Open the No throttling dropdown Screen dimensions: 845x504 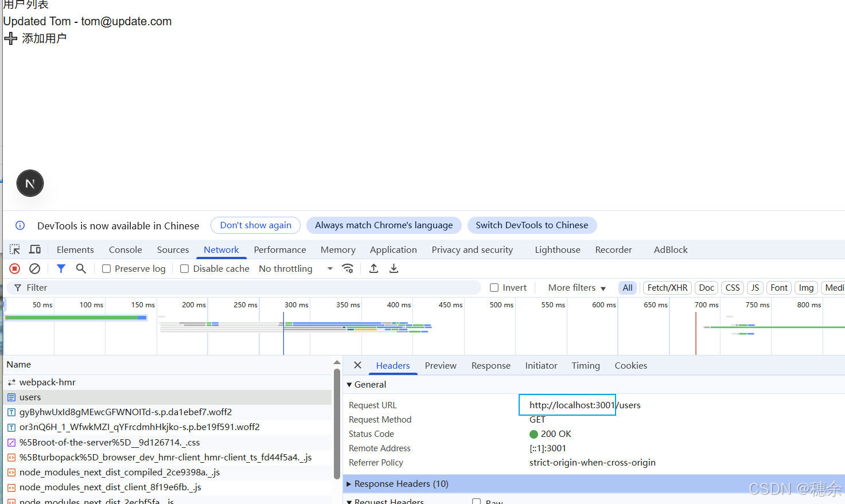point(295,268)
